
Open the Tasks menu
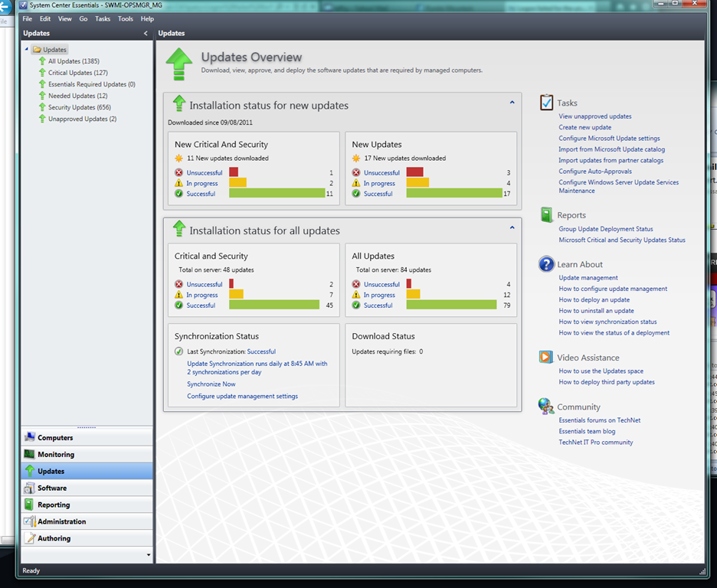click(103, 18)
